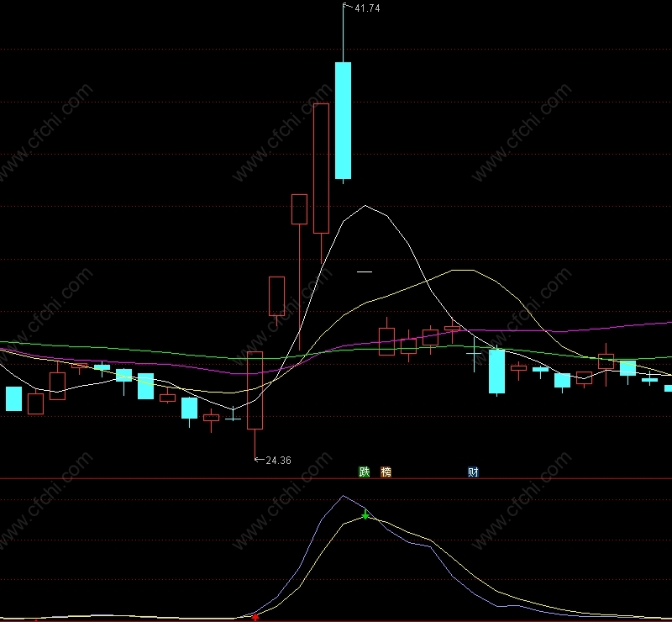
Task: Select the tall red hollow candle before peak
Action: (321, 168)
